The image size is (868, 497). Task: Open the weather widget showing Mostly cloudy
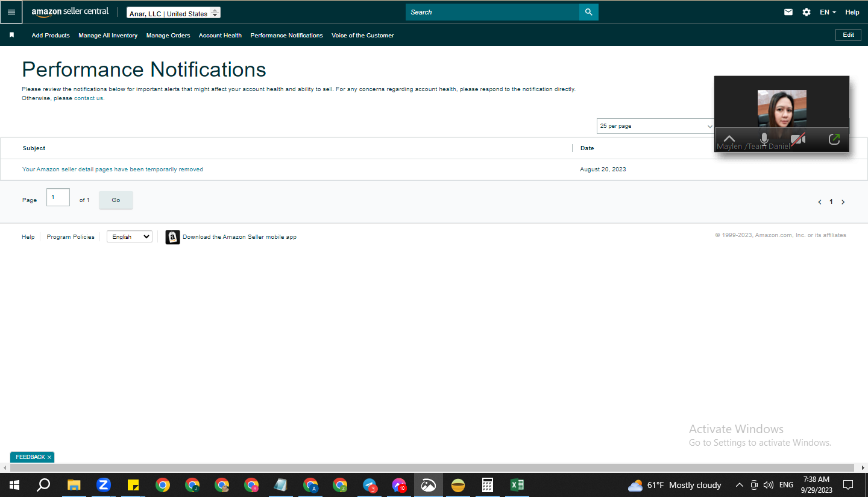(x=675, y=485)
